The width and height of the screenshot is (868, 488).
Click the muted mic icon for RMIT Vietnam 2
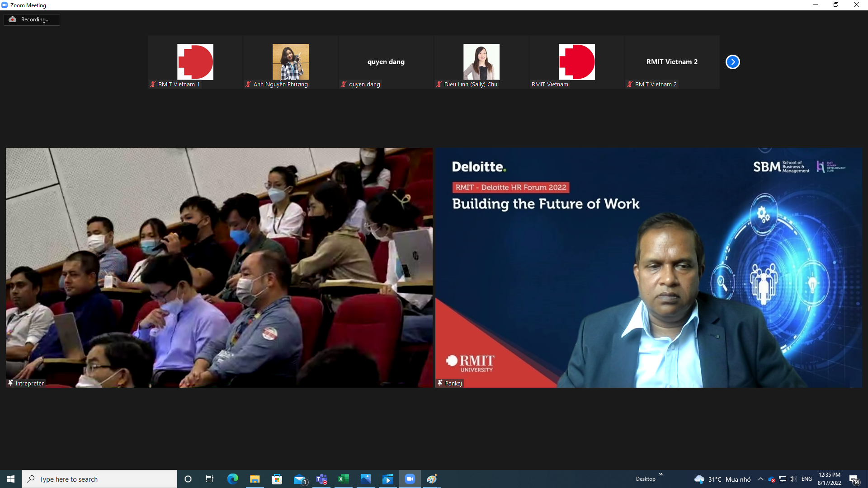point(630,84)
